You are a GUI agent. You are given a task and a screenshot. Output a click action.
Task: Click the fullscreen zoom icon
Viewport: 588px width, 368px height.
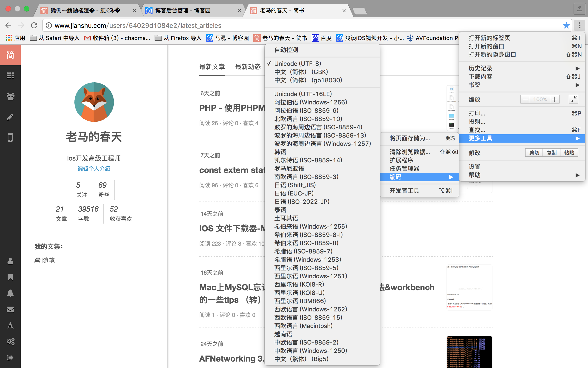click(x=574, y=99)
